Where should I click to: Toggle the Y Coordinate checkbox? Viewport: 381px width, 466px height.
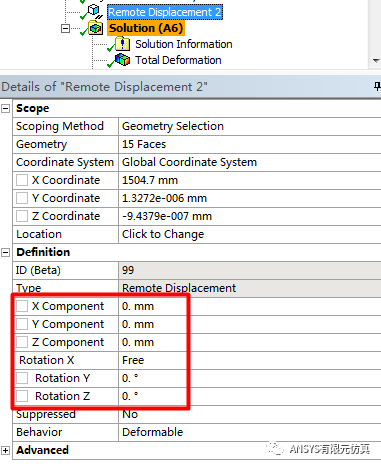[x=22, y=198]
